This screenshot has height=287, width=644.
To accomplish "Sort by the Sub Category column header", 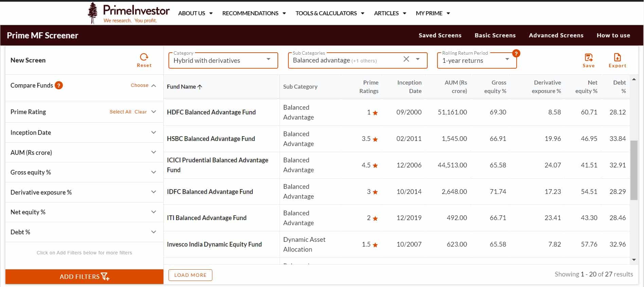I will point(300,87).
